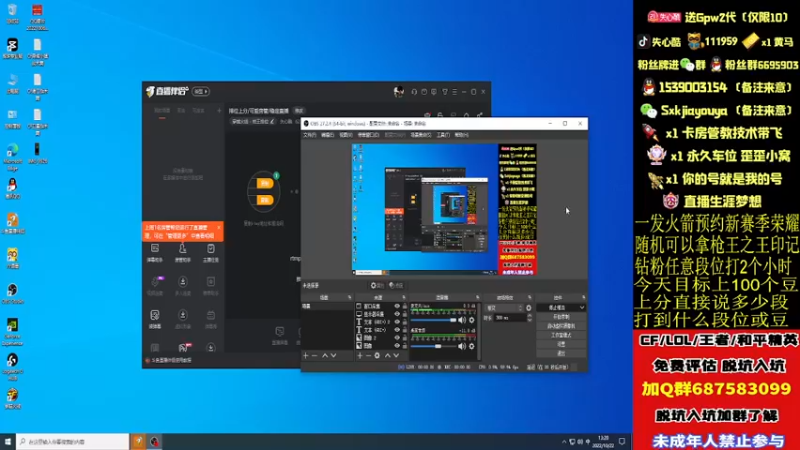Lock the 图像 2 source
Viewport: 800px width, 450px height.
point(405,338)
